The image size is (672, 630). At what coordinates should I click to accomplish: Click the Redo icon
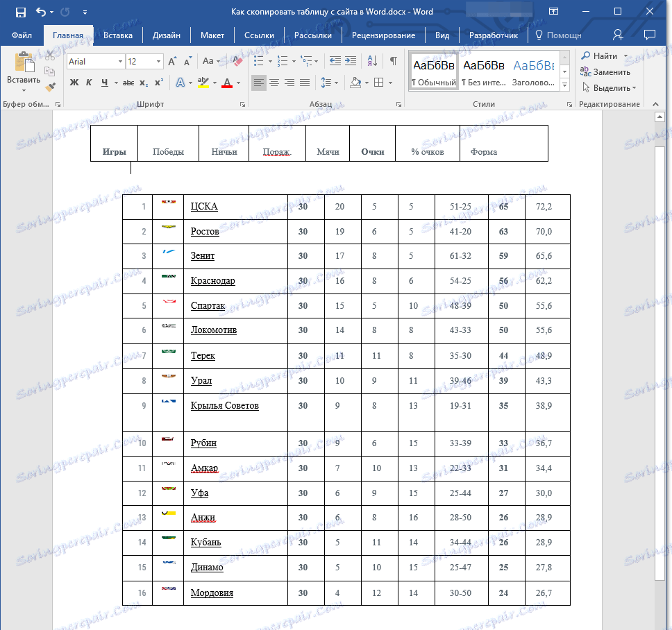[65, 12]
